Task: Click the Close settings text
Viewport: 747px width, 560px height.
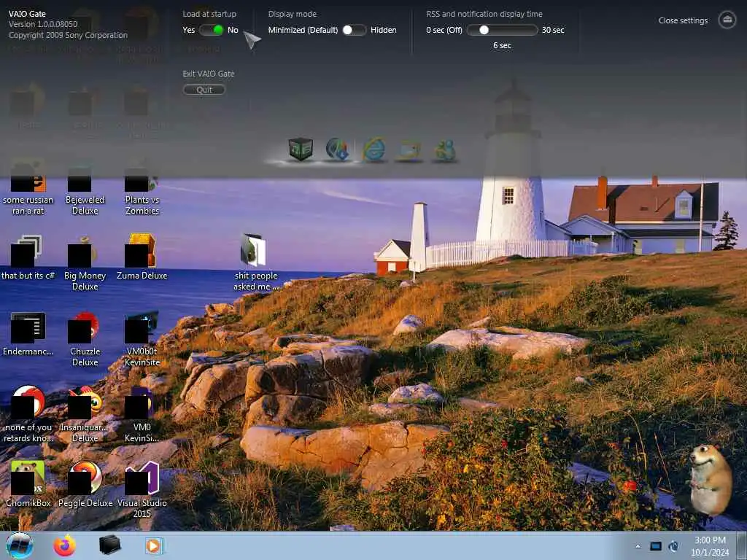Action: 683,20
